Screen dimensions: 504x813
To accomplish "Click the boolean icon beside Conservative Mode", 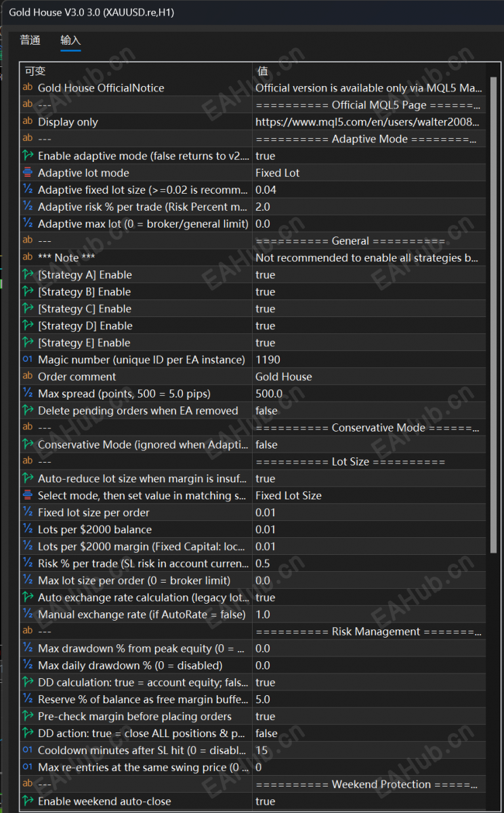I will click(28, 444).
